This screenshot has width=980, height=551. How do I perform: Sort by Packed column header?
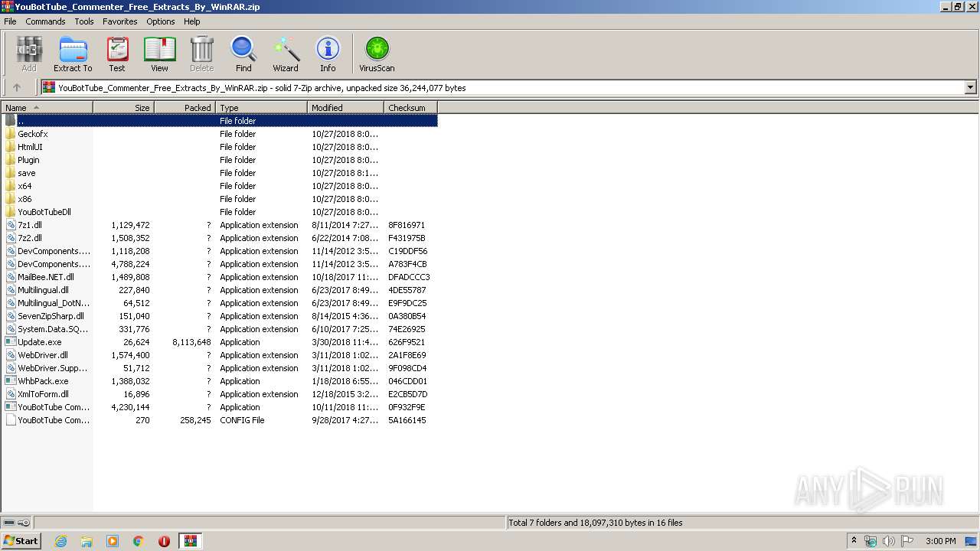[185, 108]
